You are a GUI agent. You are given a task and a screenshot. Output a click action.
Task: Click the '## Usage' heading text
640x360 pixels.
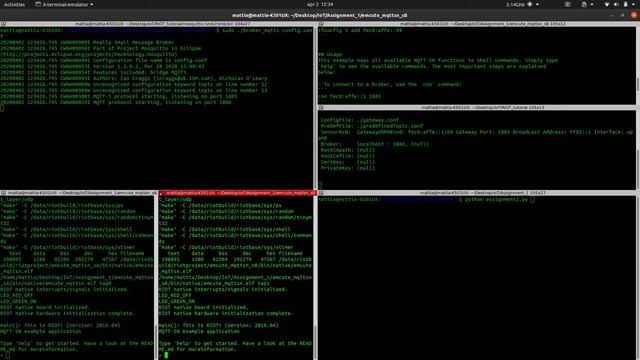point(330,54)
